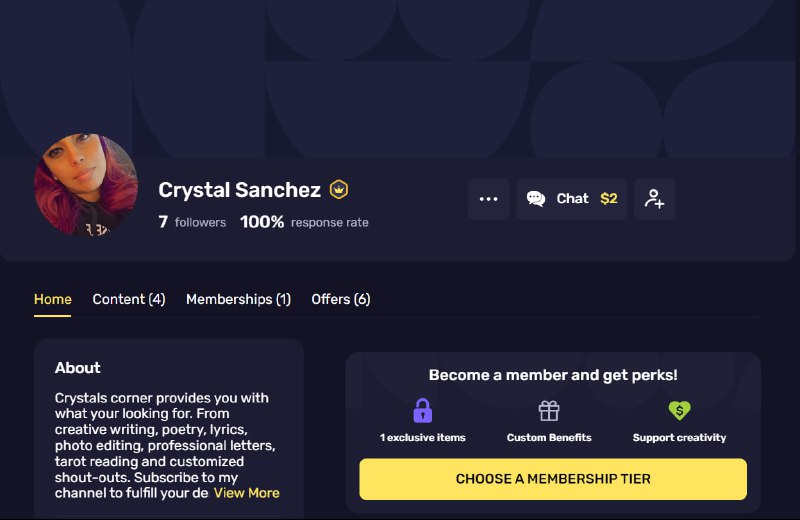This screenshot has height=520, width=800.
Task: Click the '1 exclusive items' label
Action: [422, 437]
